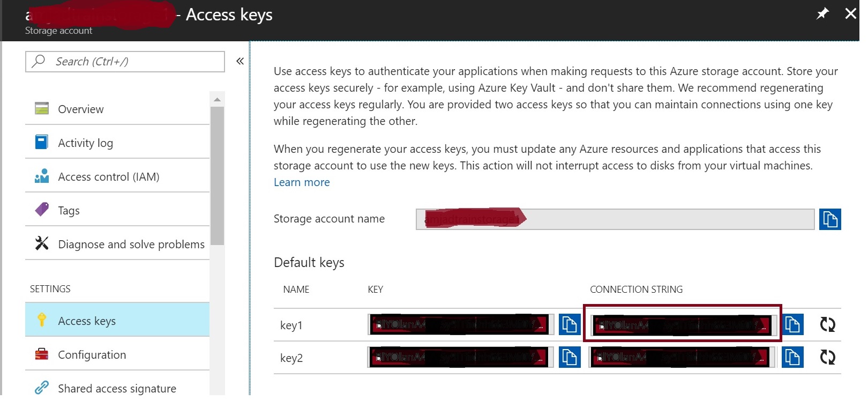The image size is (868, 400).
Task: Follow the Learn more link
Action: pos(302,182)
